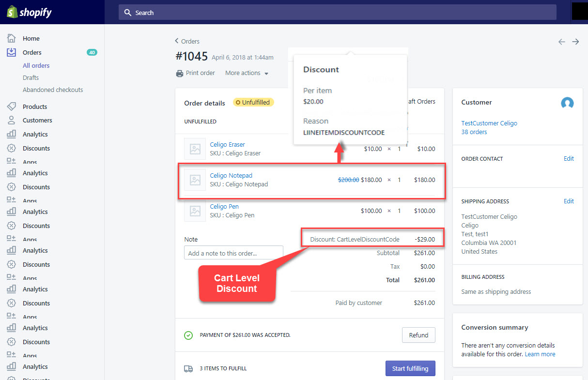Click the Refund button
This screenshot has height=380, width=588.
418,335
